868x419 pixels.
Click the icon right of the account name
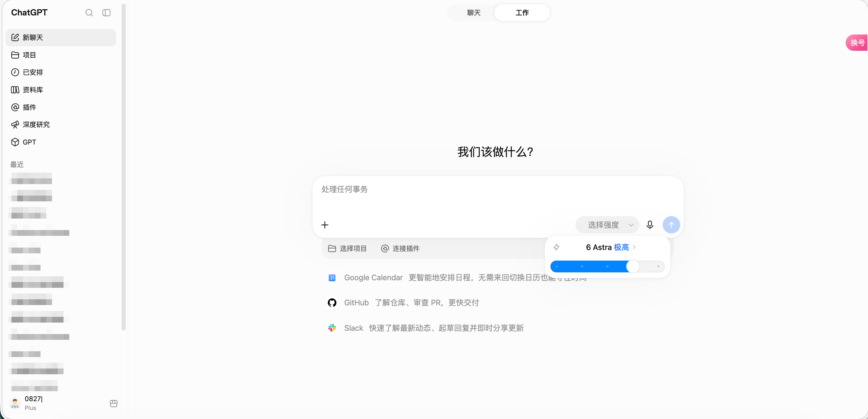pyautogui.click(x=113, y=404)
